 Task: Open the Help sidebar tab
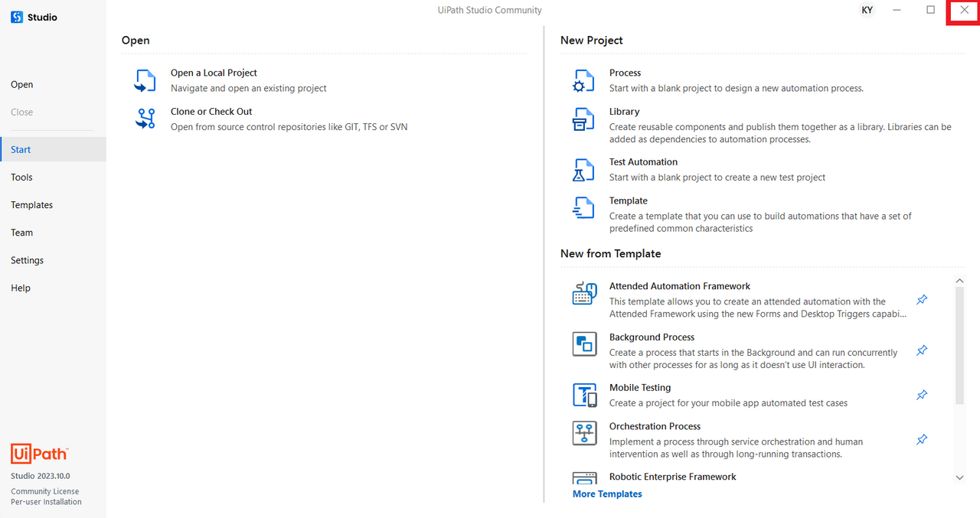[53, 288]
